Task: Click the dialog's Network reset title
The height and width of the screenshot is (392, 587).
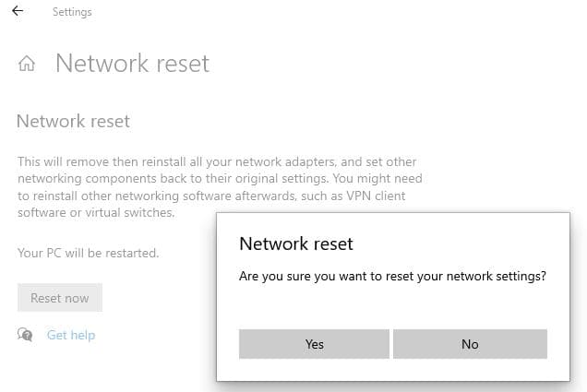Action: click(295, 244)
